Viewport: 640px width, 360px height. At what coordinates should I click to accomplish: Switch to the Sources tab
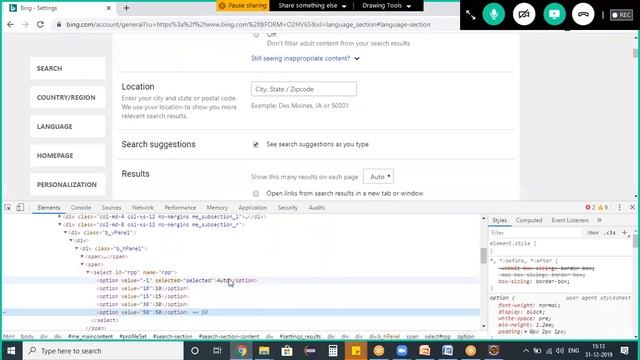[x=111, y=207]
